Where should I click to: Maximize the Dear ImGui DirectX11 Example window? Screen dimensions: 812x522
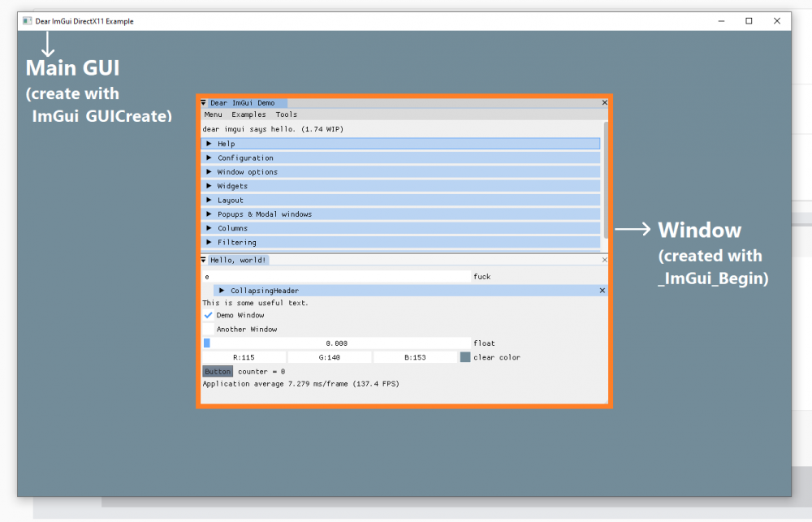pos(749,21)
